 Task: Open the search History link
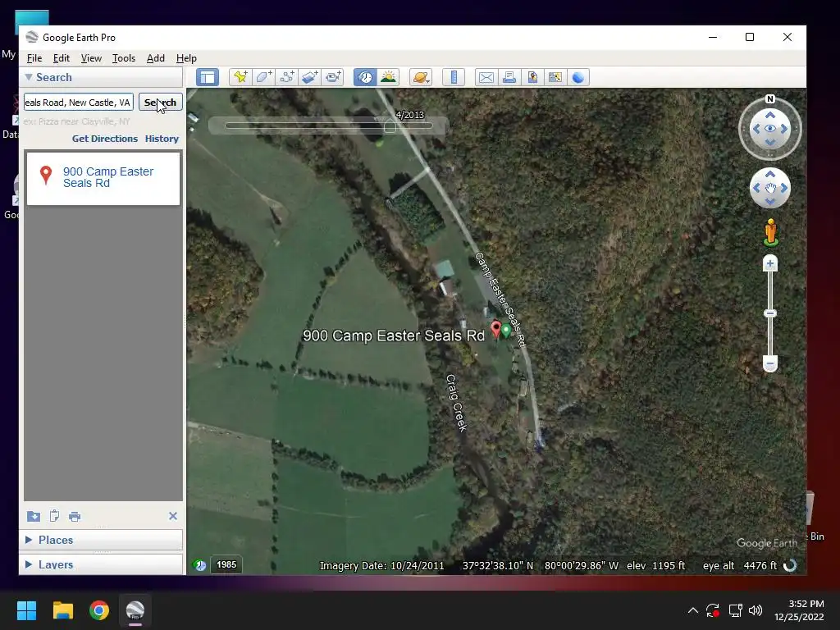click(x=162, y=138)
